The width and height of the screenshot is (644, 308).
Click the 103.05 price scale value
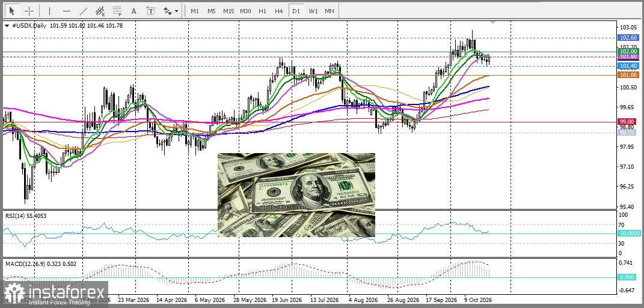pyautogui.click(x=628, y=28)
